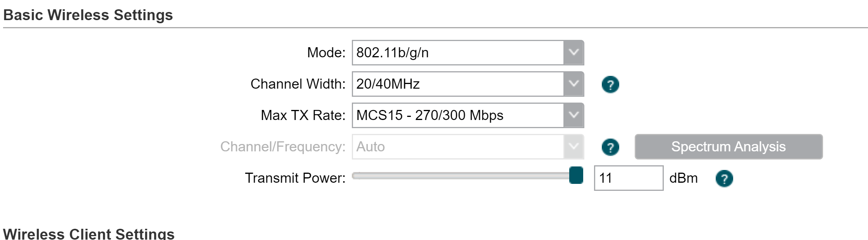Select the 20/40MHz channel width field
This screenshot has width=868, height=240.
click(x=468, y=84)
